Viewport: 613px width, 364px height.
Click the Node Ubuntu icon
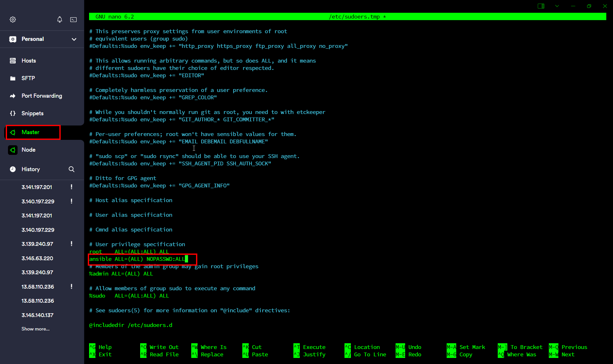(x=13, y=150)
